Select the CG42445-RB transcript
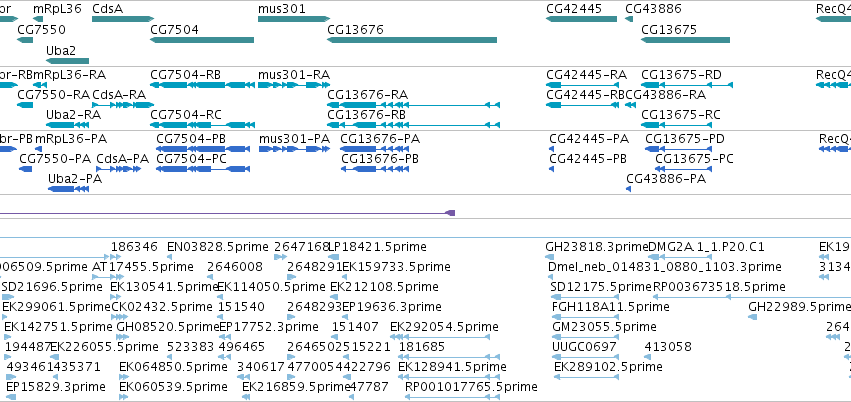The width and height of the screenshot is (851, 402). (582, 105)
